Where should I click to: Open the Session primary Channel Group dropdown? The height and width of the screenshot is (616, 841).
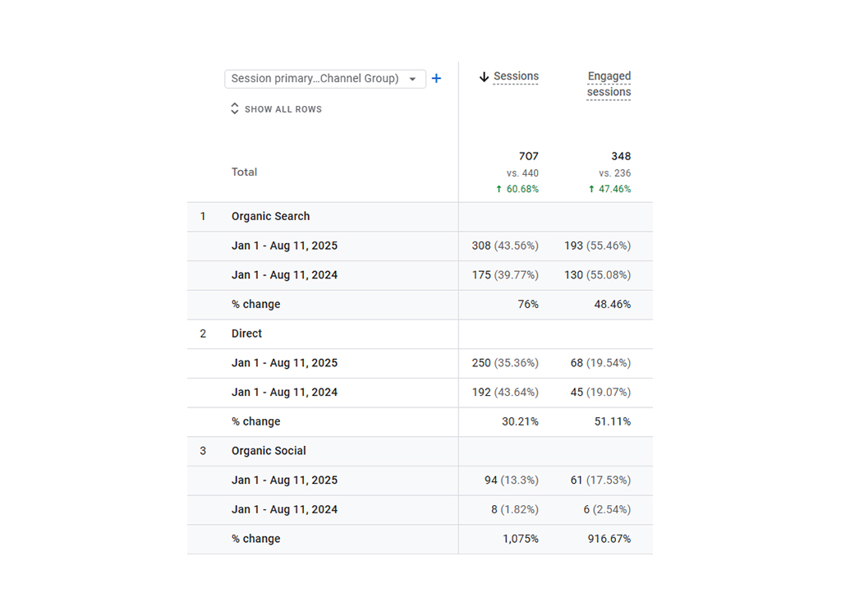tap(325, 78)
